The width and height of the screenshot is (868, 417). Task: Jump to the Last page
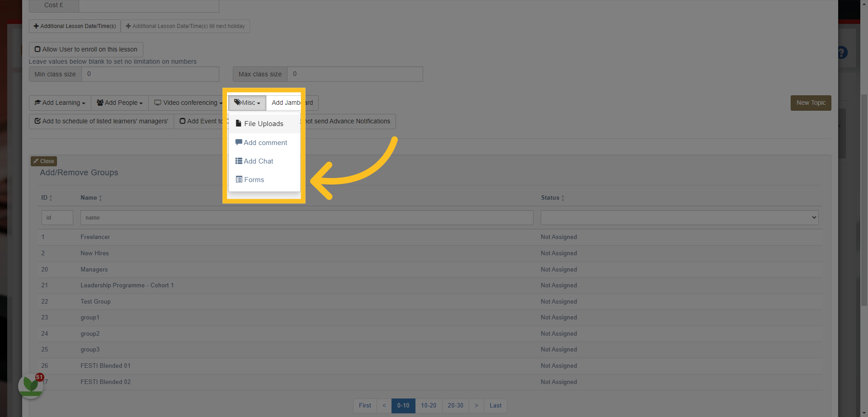coord(495,406)
